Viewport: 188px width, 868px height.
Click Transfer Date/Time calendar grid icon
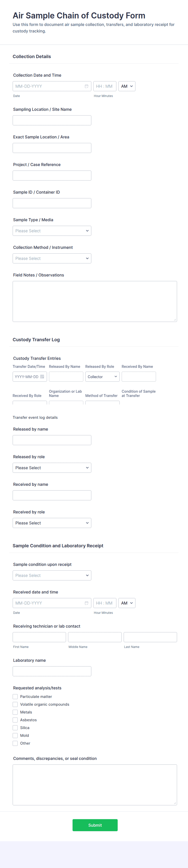coord(42,377)
